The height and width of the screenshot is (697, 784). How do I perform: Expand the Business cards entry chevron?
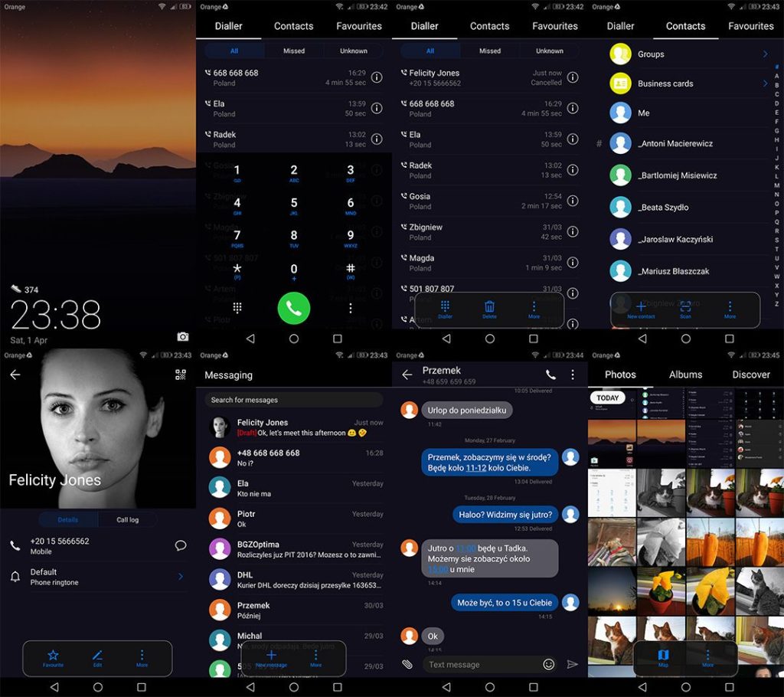pyautogui.click(x=765, y=83)
